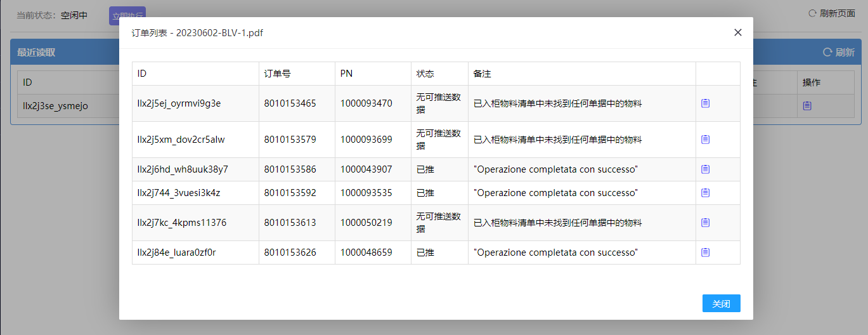Close the 订单列表 dialog with X

(x=737, y=32)
